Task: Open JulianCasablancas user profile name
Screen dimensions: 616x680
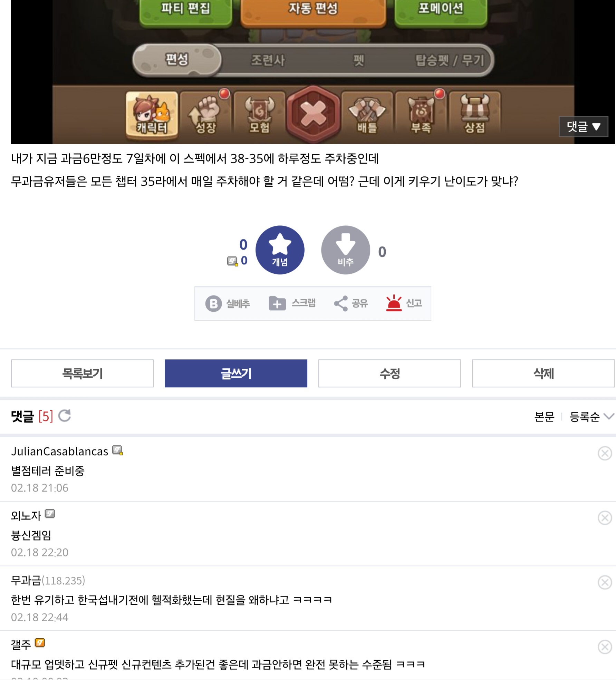Action: pyautogui.click(x=60, y=451)
